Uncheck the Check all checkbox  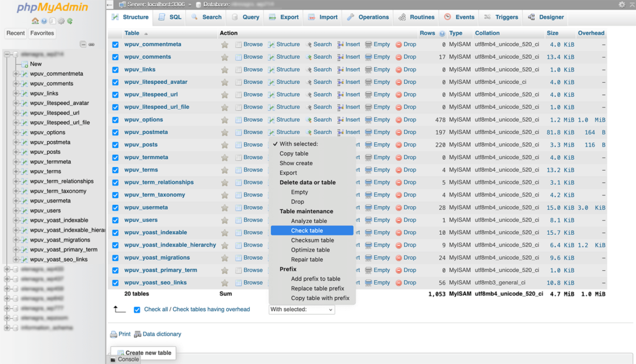pos(137,309)
